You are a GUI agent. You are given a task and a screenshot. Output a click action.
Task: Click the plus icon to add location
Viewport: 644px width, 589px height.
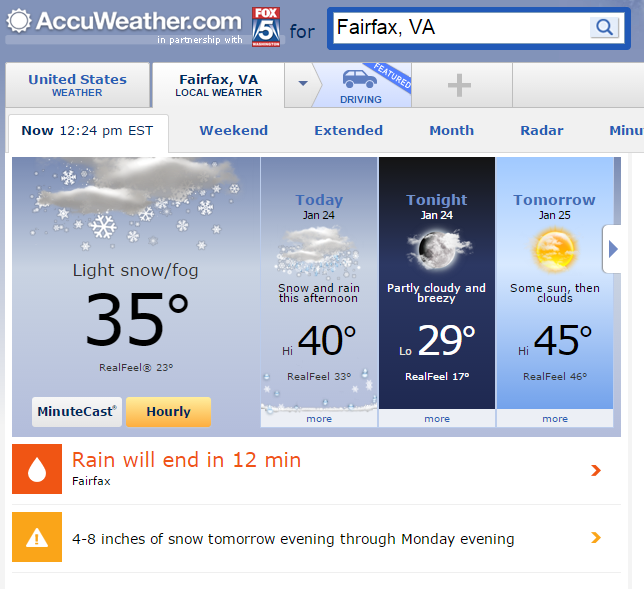[x=459, y=85]
